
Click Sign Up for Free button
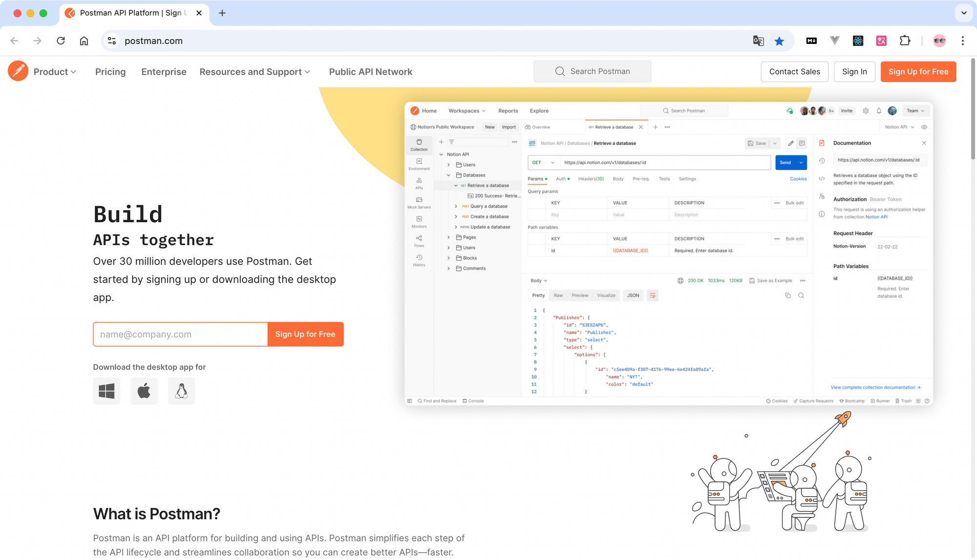918,71
